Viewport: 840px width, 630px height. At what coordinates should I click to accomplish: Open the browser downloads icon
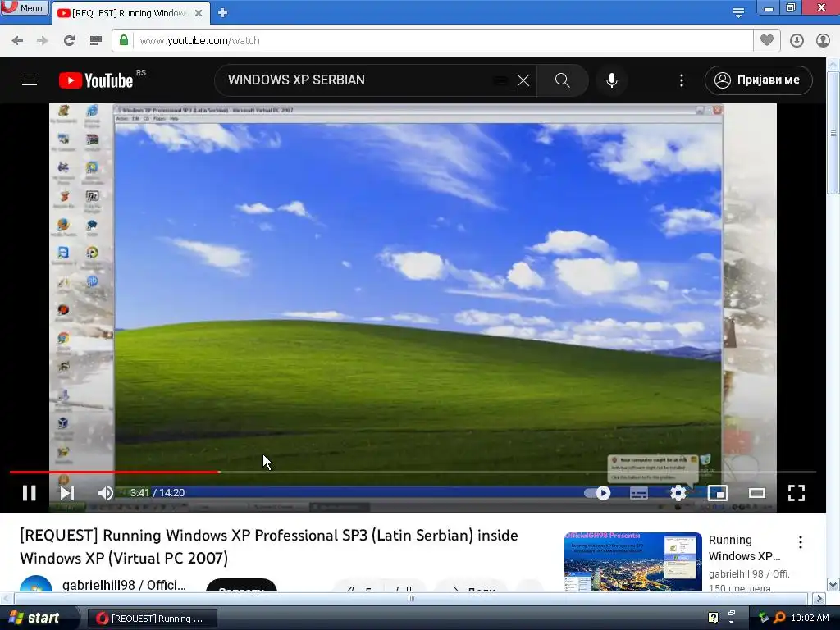click(797, 41)
